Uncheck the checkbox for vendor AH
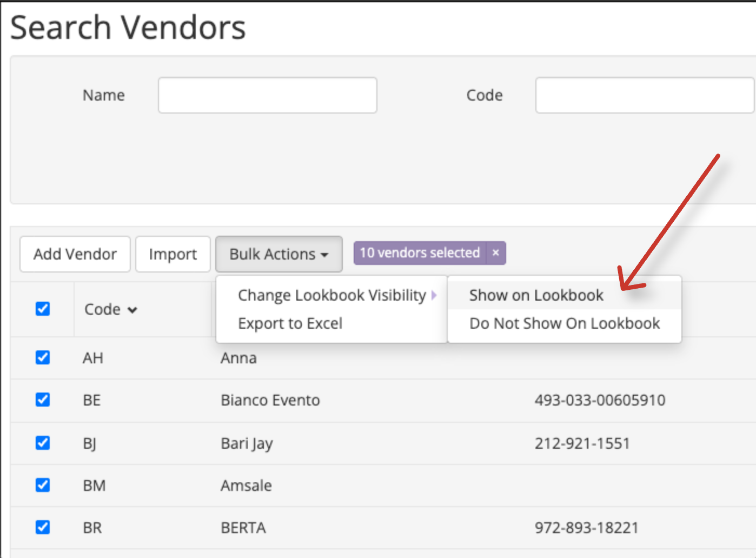The height and width of the screenshot is (558, 756). (x=42, y=357)
